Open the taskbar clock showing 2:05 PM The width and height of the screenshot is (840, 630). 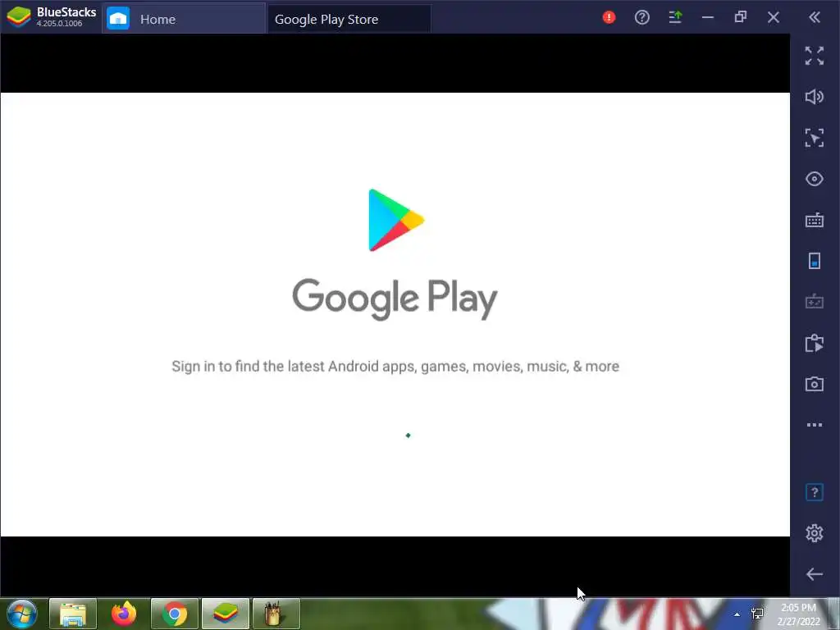point(798,614)
